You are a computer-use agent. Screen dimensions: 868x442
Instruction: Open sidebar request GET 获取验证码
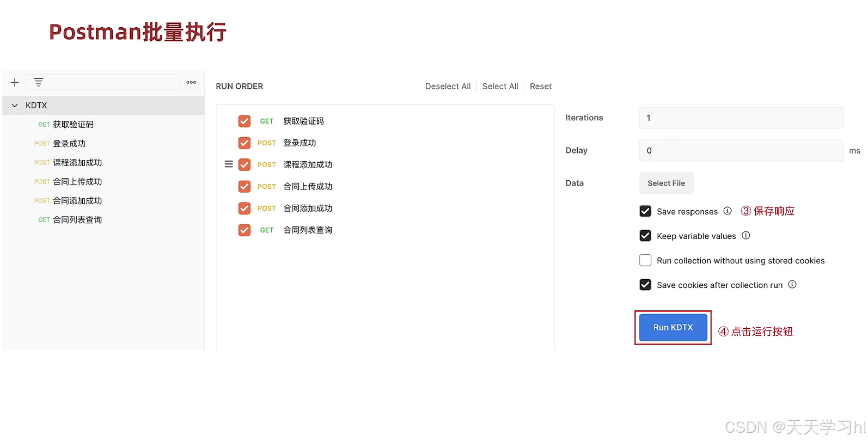pos(66,125)
